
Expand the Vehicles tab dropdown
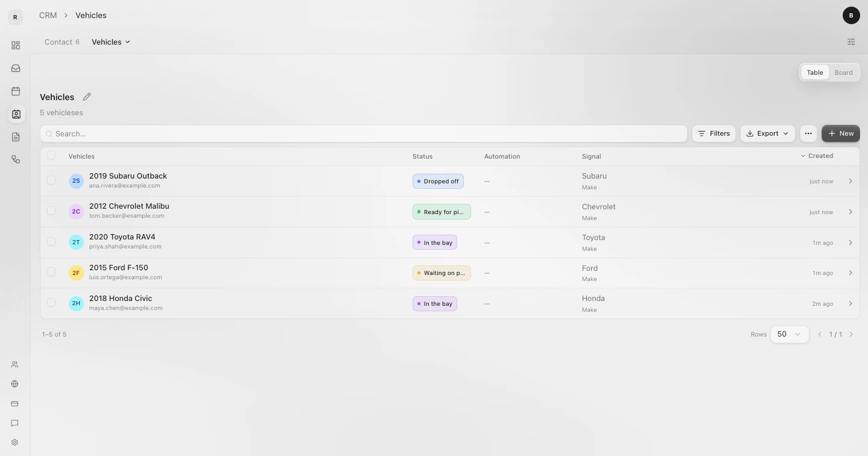pos(111,42)
